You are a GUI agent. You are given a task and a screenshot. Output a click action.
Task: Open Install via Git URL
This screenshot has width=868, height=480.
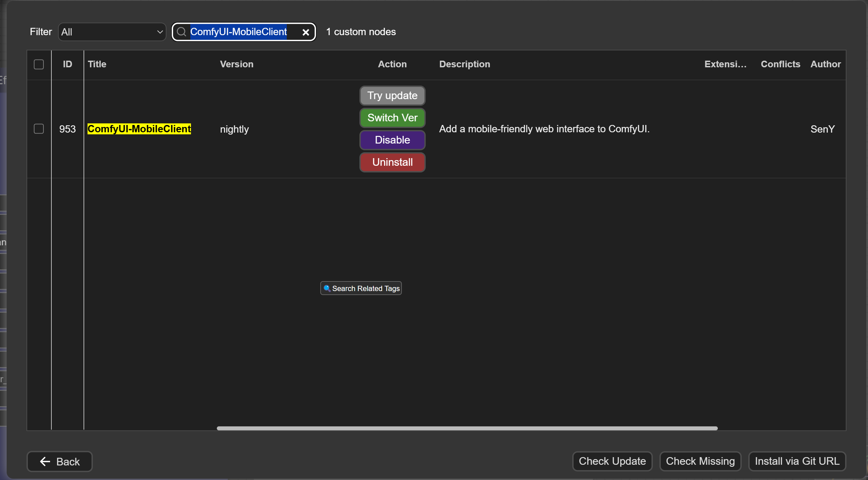(x=797, y=461)
